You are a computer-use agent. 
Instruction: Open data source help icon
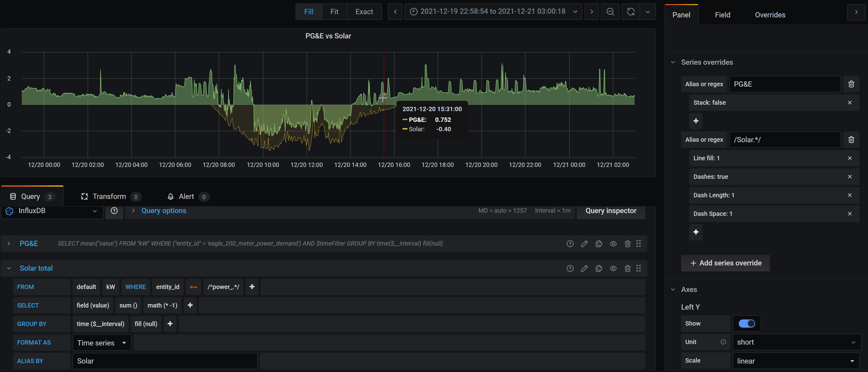click(x=114, y=211)
